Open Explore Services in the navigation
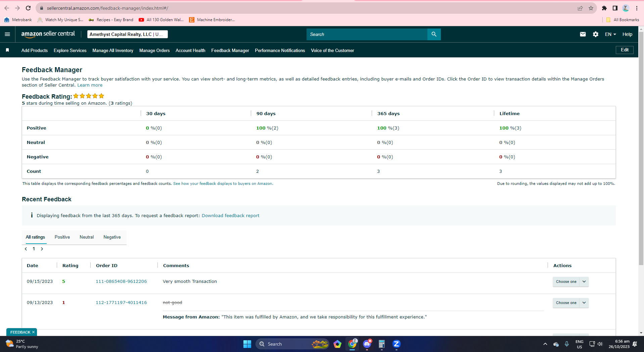Image resolution: width=644 pixels, height=352 pixels. tap(70, 50)
